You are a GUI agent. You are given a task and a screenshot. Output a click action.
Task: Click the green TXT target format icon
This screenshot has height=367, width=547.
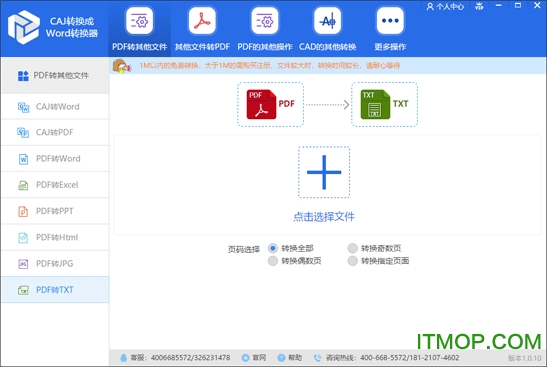[375, 104]
